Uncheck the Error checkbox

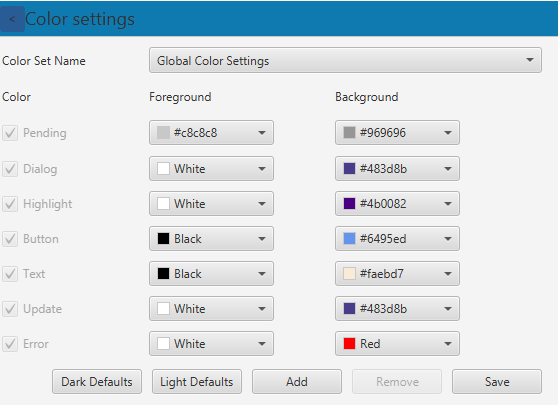tap(10, 344)
